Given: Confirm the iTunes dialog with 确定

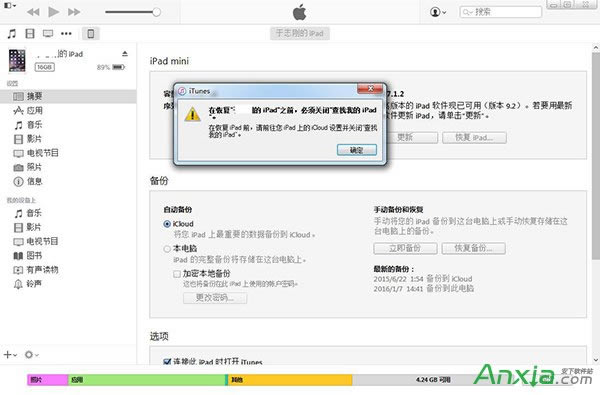Looking at the screenshot, I should click(x=357, y=150).
